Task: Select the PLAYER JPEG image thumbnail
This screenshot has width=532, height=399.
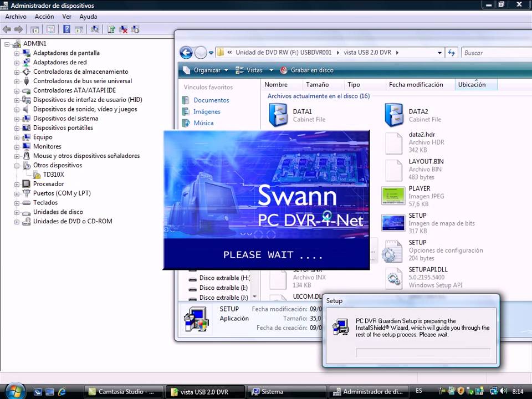Action: 393,196
